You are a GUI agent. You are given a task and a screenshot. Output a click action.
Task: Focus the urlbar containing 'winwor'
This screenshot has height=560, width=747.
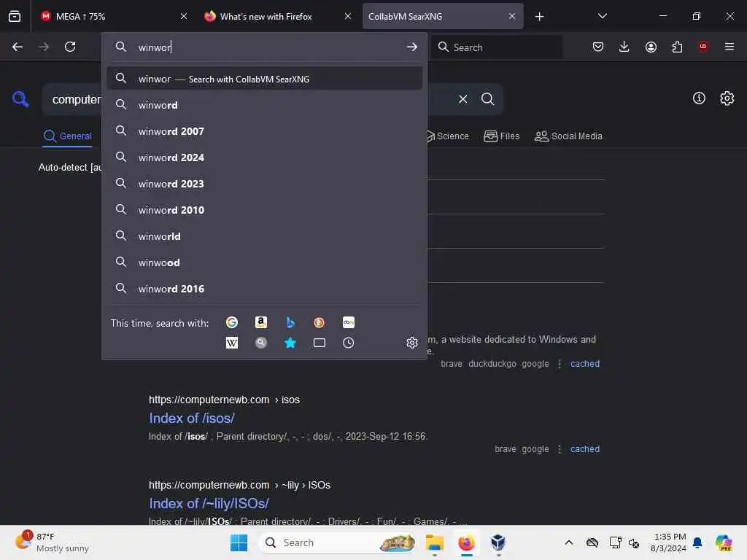pos(264,47)
